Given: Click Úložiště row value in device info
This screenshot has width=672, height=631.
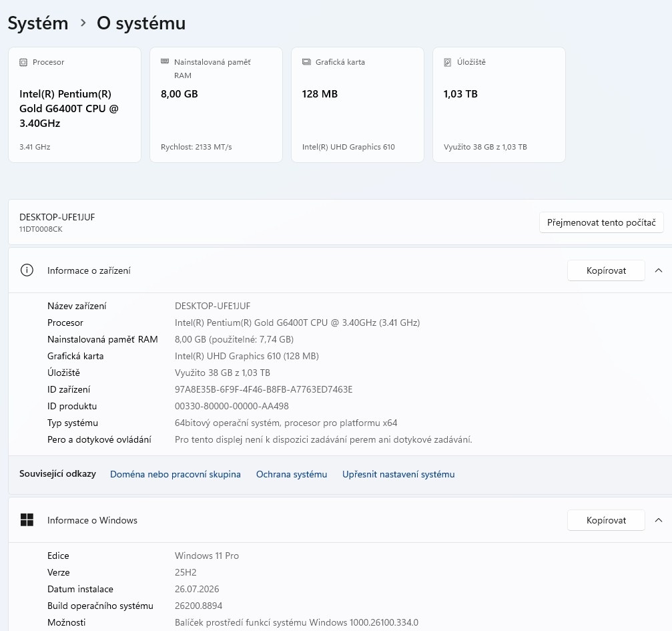Looking at the screenshot, I should click(222, 373).
